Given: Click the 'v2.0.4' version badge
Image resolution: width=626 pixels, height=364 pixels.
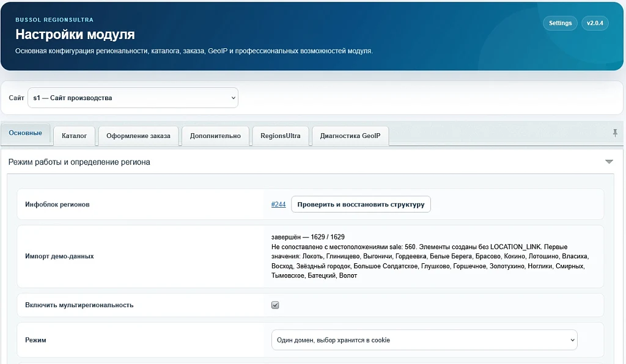Looking at the screenshot, I should click(595, 23).
